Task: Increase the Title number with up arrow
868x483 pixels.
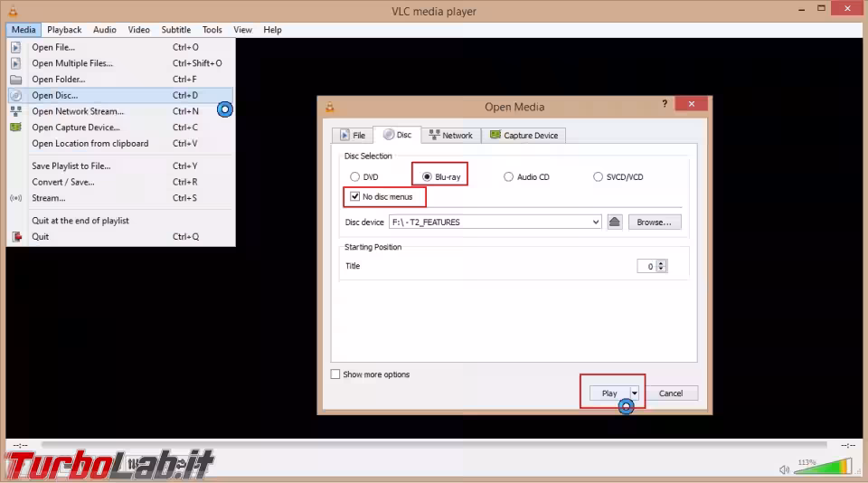Action: tap(661, 263)
